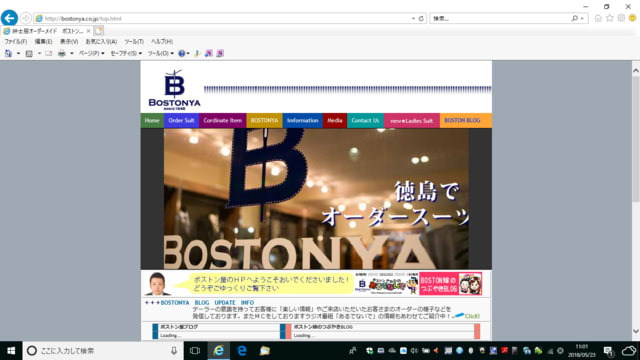Click the scroll-up arrow of the page scrollbar
This screenshot has height=360, width=640.
pos(636,71)
